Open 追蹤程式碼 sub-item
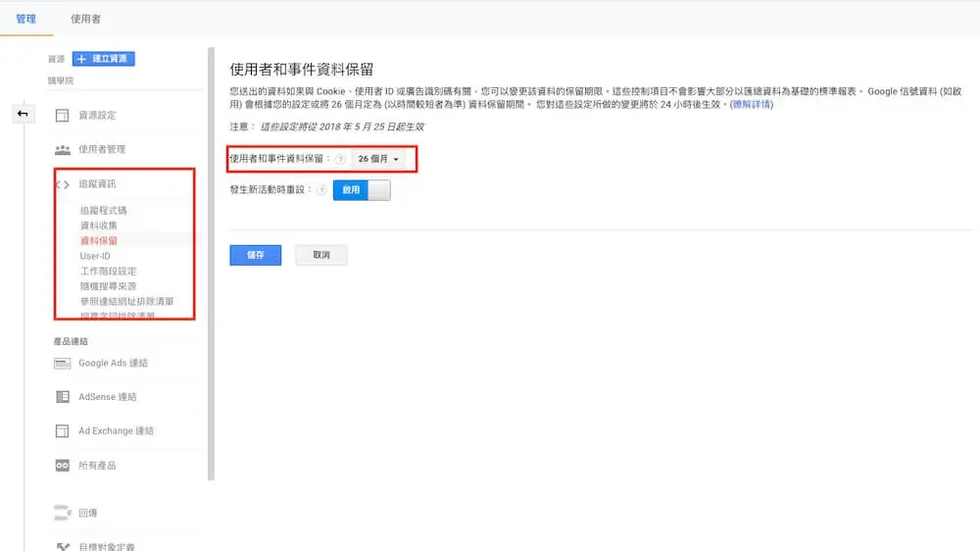 (x=104, y=210)
